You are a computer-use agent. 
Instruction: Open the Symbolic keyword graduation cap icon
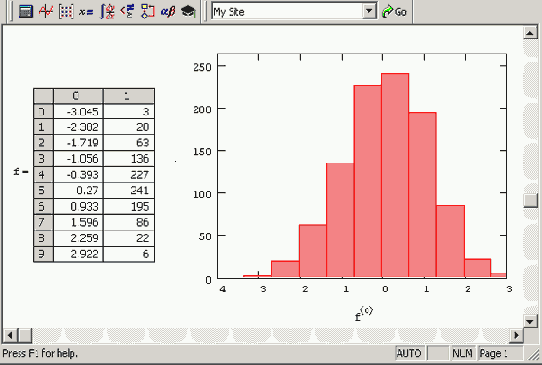188,11
